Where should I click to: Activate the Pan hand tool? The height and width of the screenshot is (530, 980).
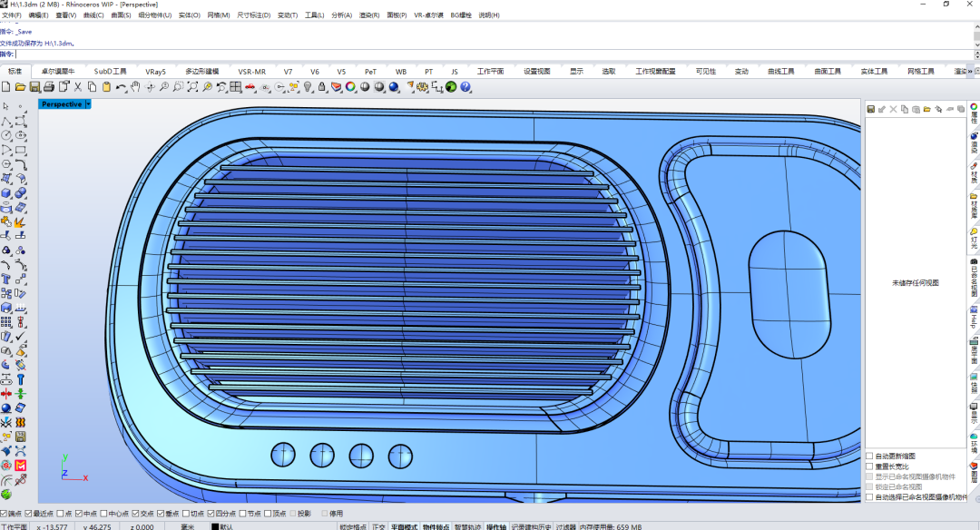point(135,87)
